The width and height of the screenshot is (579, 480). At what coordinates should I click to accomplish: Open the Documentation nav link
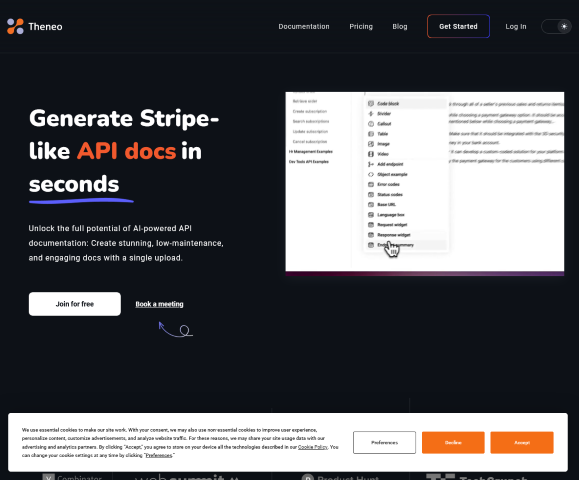pos(304,27)
